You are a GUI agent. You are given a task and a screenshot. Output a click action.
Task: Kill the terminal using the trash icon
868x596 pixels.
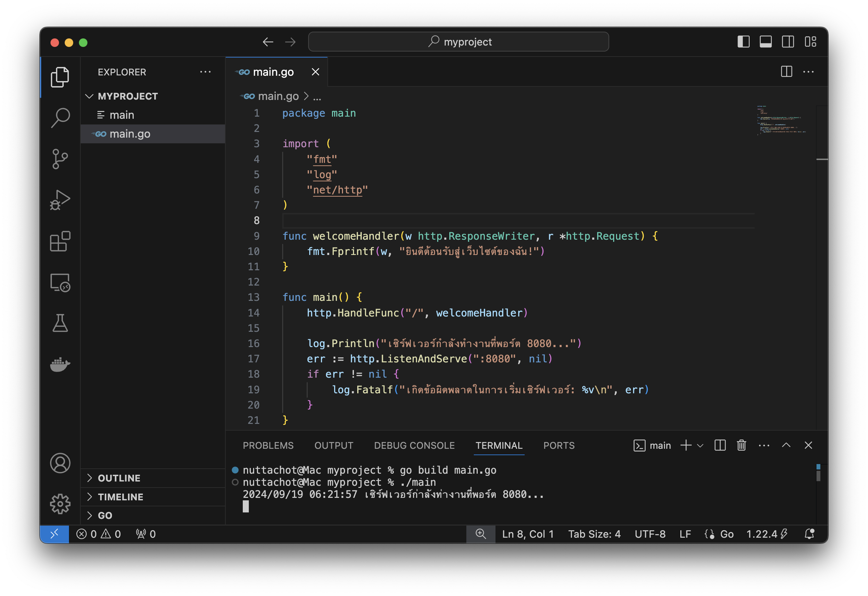[741, 445]
